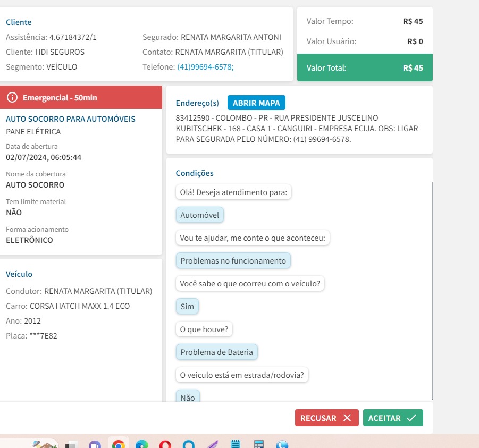Click the 'Cliente' section heading
The image size is (479, 448).
19,22
